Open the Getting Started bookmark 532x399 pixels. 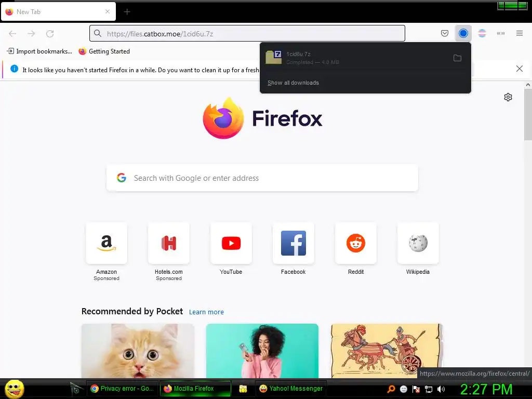point(104,51)
